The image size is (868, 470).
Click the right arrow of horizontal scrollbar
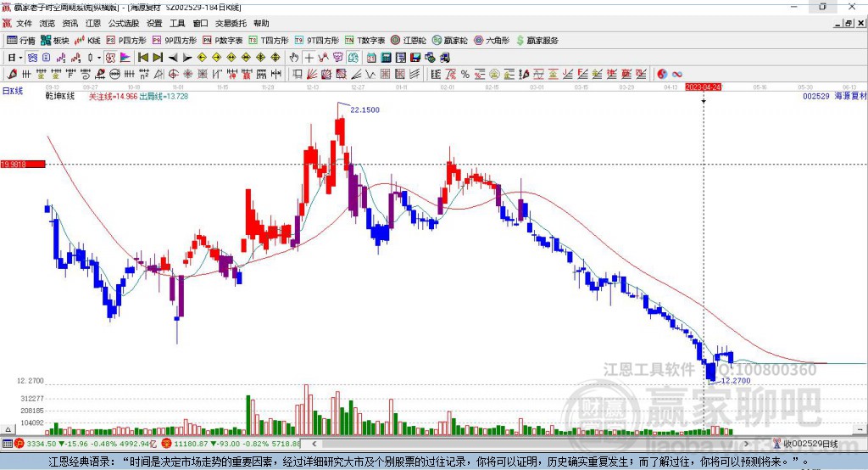pos(746,444)
